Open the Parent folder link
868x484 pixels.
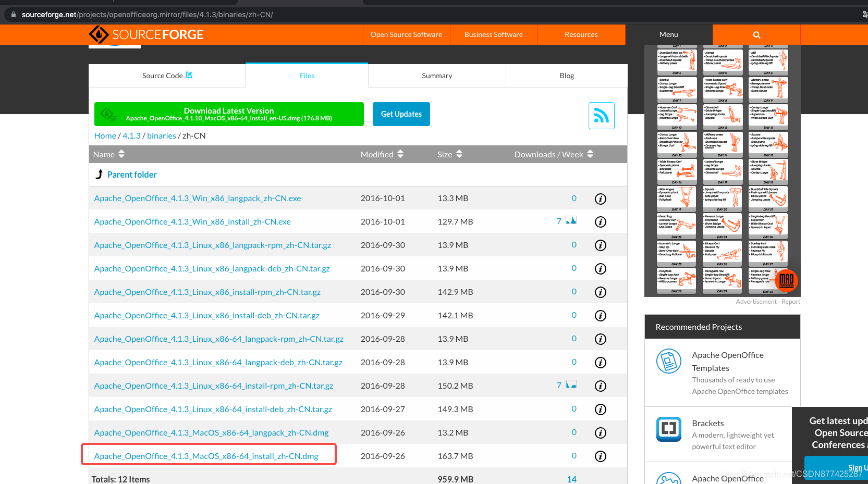(132, 175)
